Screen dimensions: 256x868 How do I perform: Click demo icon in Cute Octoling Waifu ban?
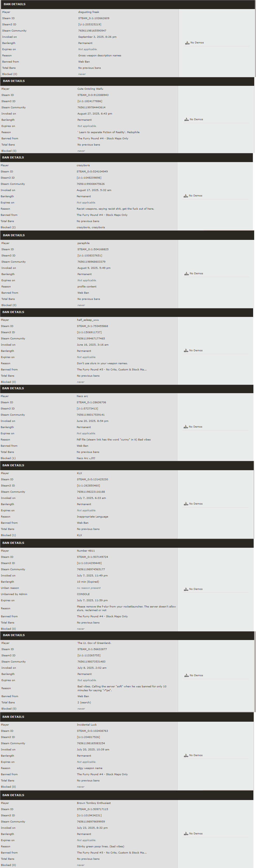187,120
